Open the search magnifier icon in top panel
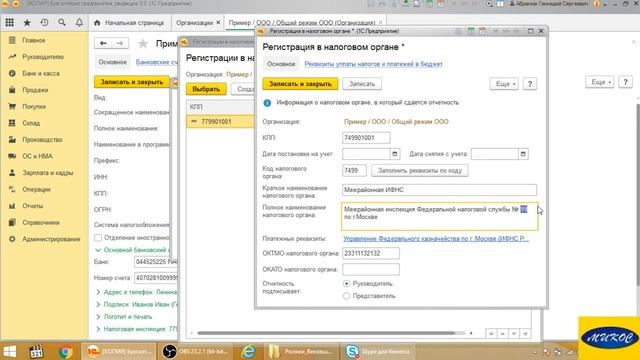This screenshot has width=640, height=360. (62, 23)
